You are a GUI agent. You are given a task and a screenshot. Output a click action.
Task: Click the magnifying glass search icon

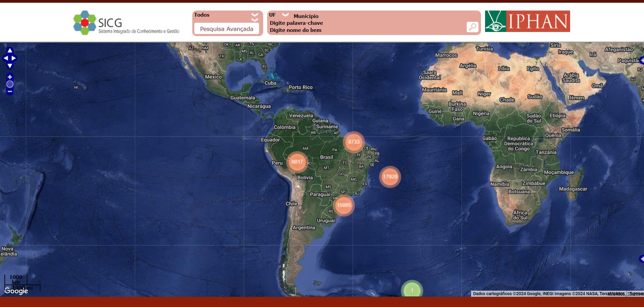click(x=472, y=27)
